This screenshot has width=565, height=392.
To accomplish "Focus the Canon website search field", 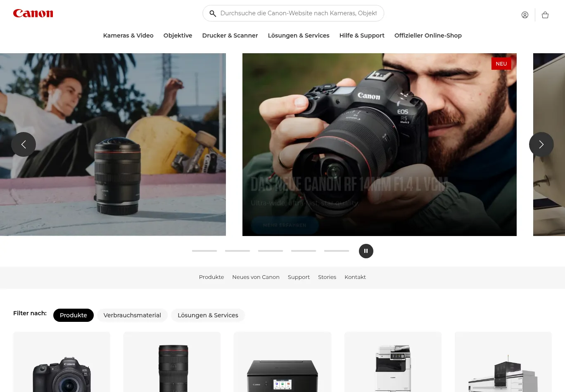I will coord(298,13).
